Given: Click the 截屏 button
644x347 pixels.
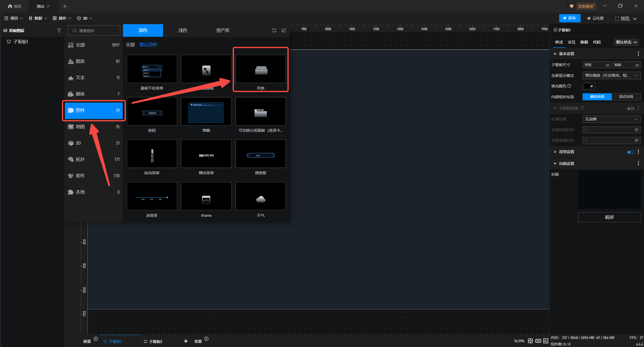Looking at the screenshot, I should pyautogui.click(x=609, y=217).
